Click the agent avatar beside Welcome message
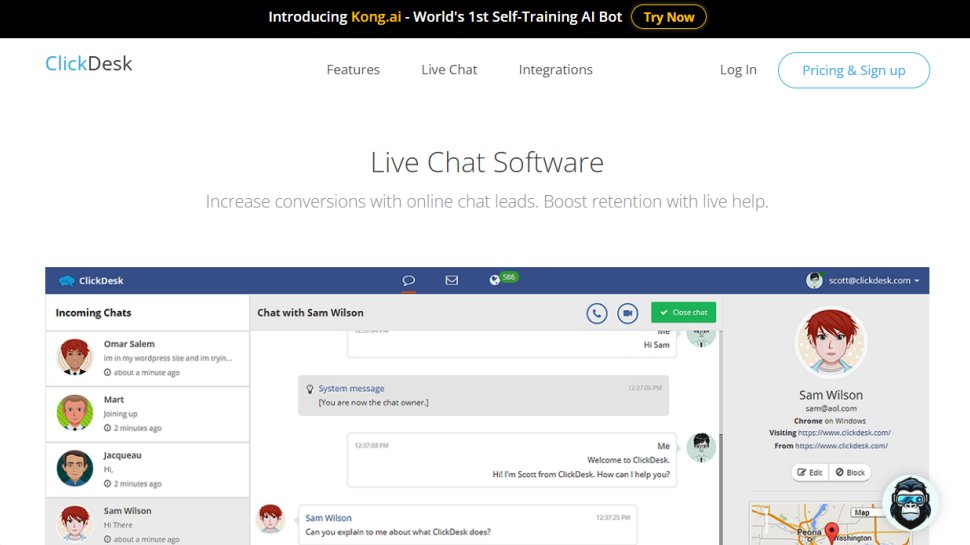Screen dimensions: 970x545 [701, 447]
